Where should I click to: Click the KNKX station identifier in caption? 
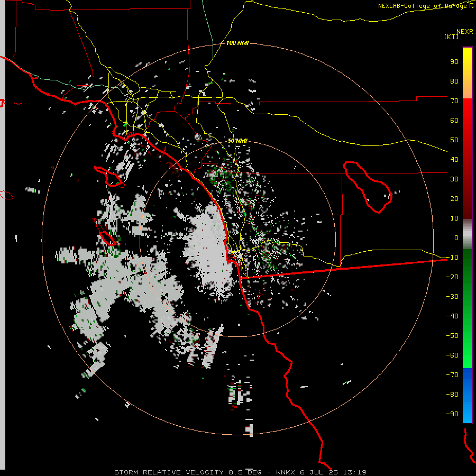(286, 472)
